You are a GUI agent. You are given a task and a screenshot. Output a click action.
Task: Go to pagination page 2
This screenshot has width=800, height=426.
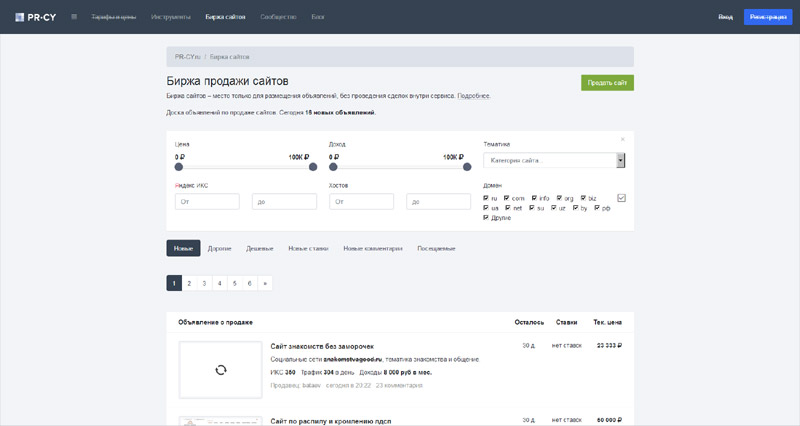tap(189, 283)
